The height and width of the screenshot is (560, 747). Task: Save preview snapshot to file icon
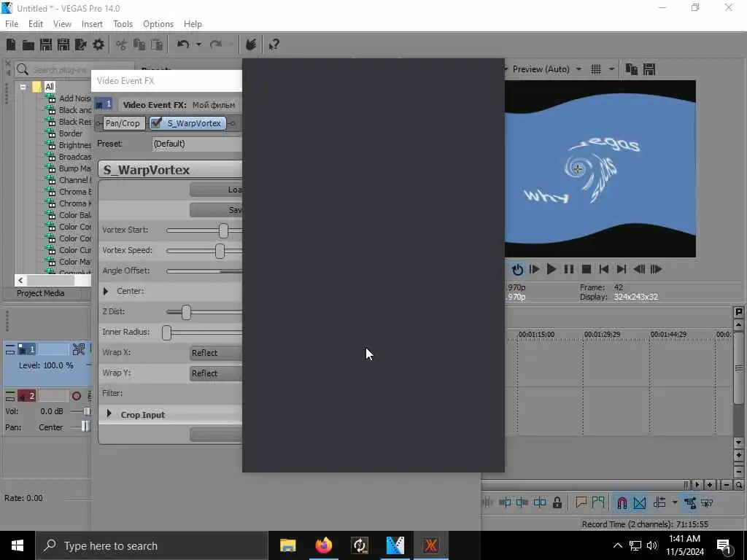click(x=649, y=69)
